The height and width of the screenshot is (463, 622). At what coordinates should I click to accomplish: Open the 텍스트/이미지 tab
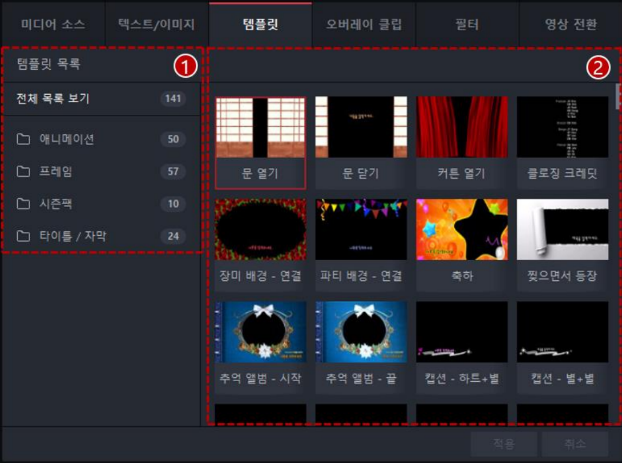pyautogui.click(x=156, y=22)
